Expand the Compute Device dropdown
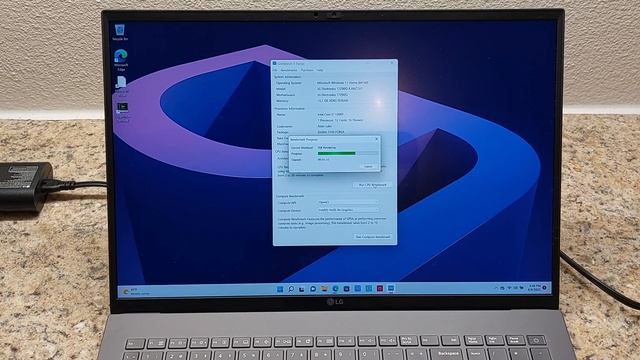 pos(348,210)
